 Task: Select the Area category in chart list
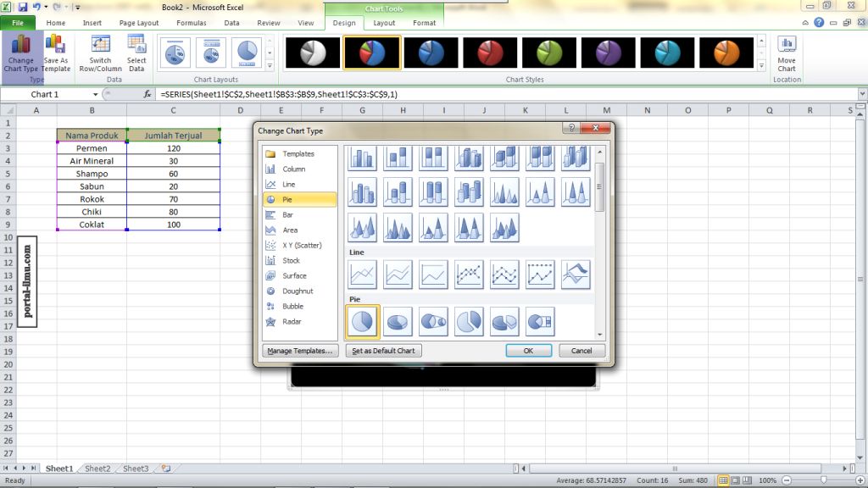tap(299, 230)
